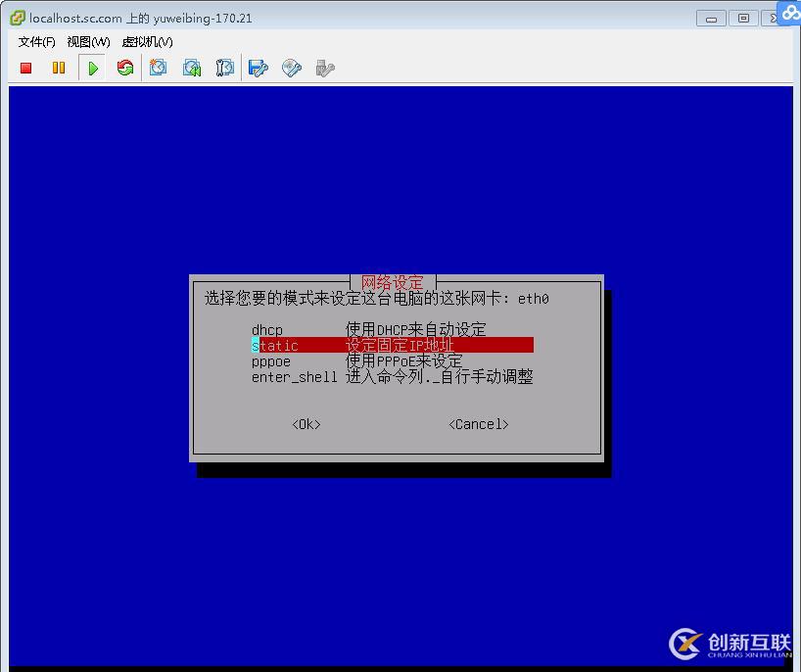Reset the virtual machine with circular arrow icon
Image resolution: width=801 pixels, height=672 pixels.
click(x=124, y=68)
